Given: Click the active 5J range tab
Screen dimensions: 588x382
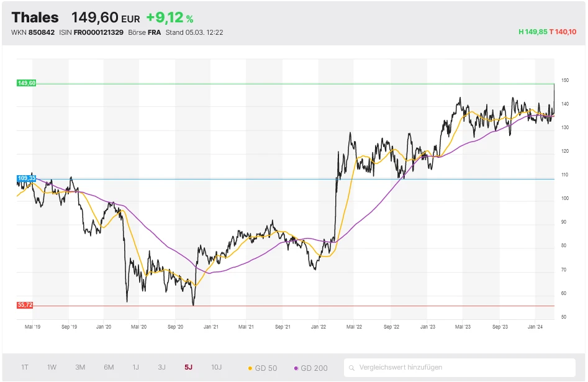Looking at the screenshot, I should click(x=188, y=367).
